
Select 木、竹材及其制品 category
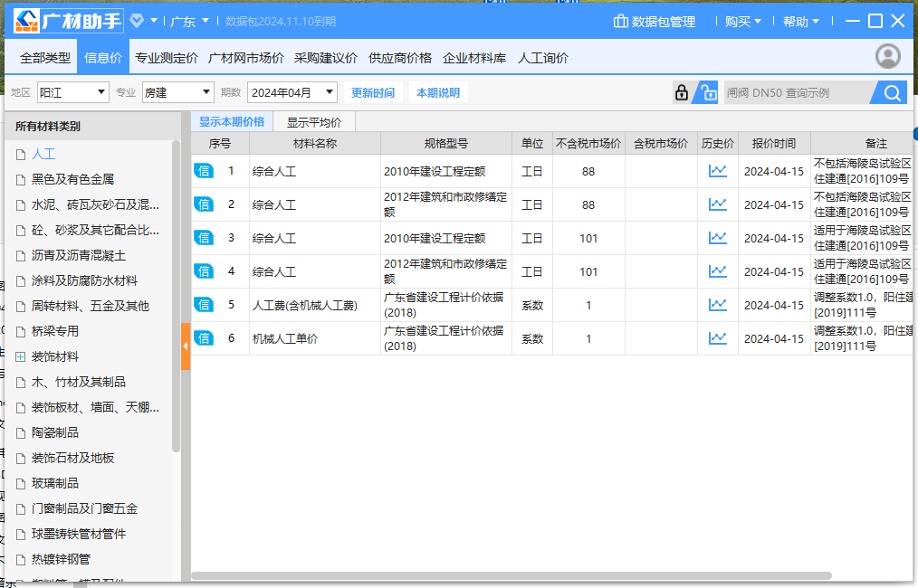click(79, 382)
